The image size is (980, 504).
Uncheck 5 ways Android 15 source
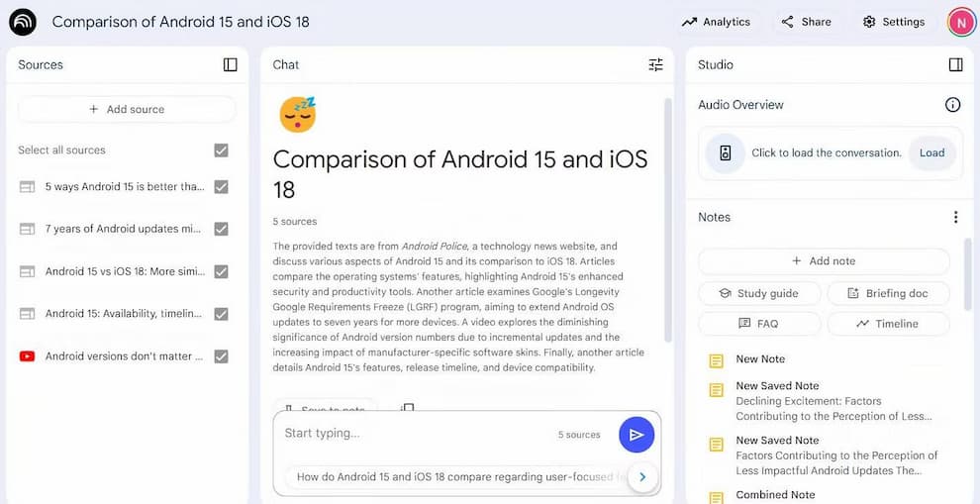click(222, 187)
